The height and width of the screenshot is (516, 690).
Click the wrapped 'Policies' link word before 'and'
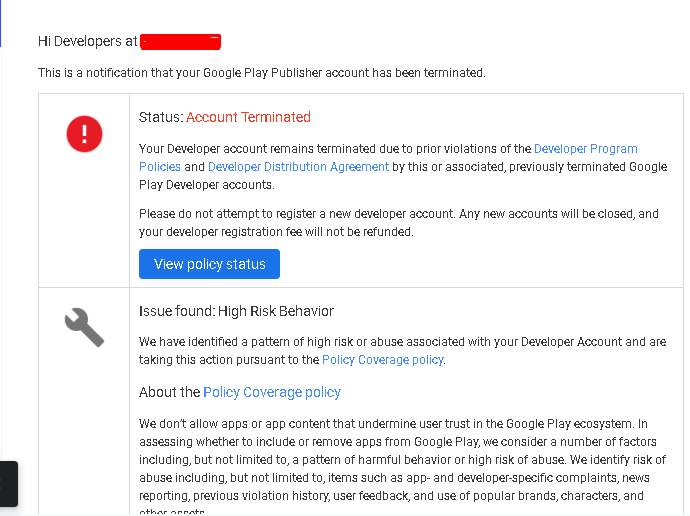tap(160, 167)
